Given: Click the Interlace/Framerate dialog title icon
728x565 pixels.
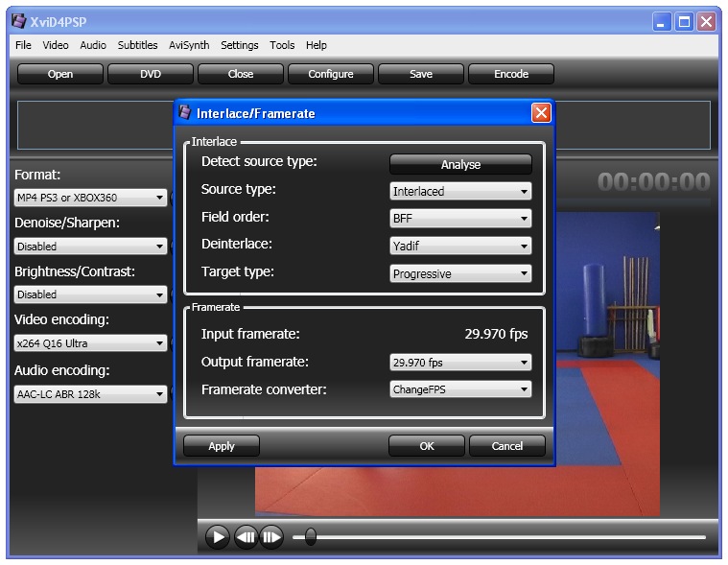Looking at the screenshot, I should 185,112.
